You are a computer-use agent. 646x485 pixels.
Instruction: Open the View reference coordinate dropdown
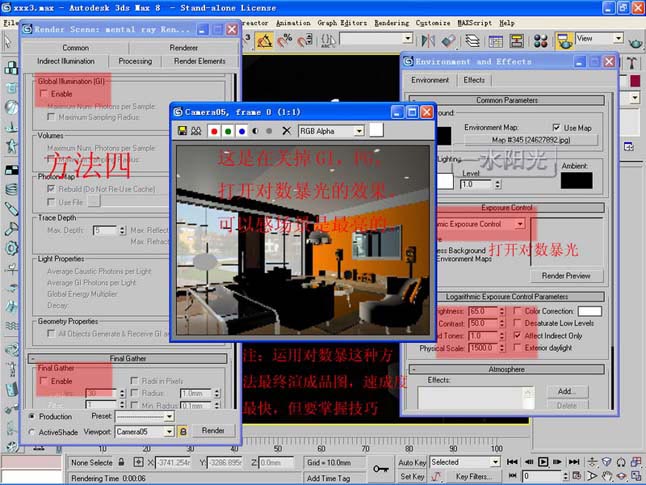pyautogui.click(x=618, y=38)
